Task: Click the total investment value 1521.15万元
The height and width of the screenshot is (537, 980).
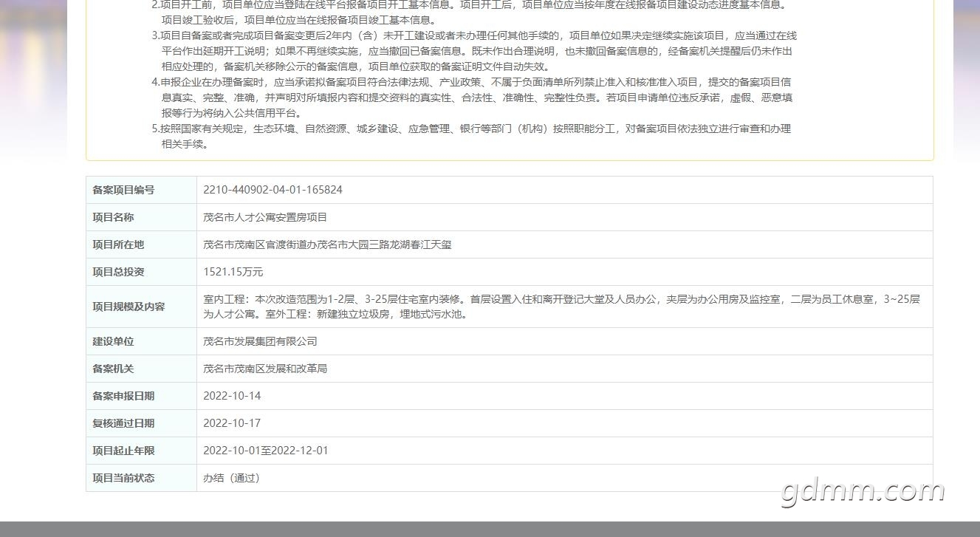Action: pos(233,272)
